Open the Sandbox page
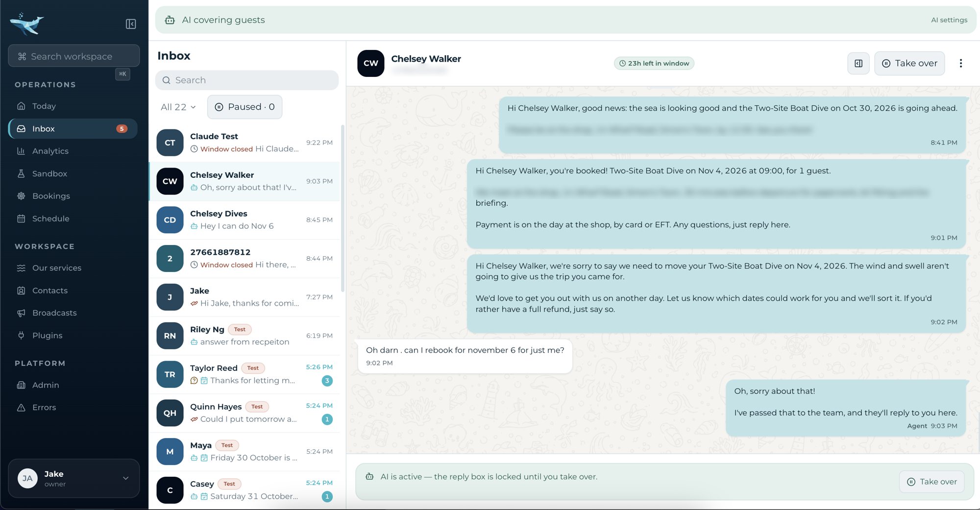 pyautogui.click(x=73, y=174)
